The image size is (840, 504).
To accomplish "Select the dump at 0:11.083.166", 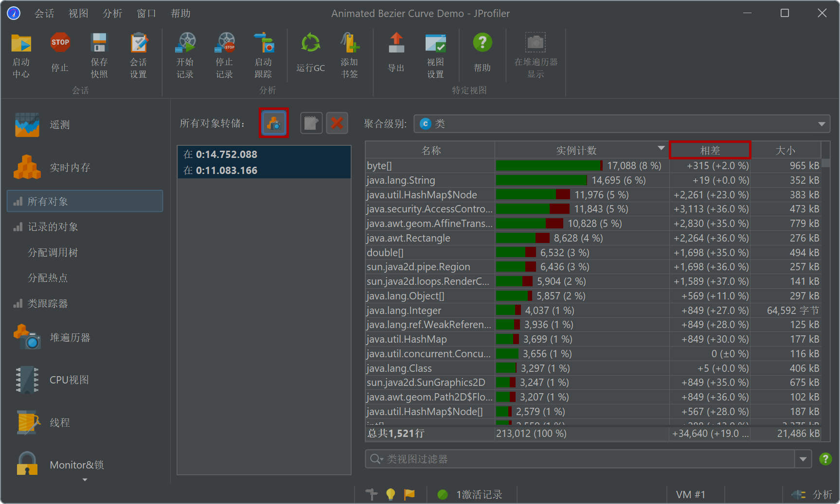I will (x=264, y=170).
